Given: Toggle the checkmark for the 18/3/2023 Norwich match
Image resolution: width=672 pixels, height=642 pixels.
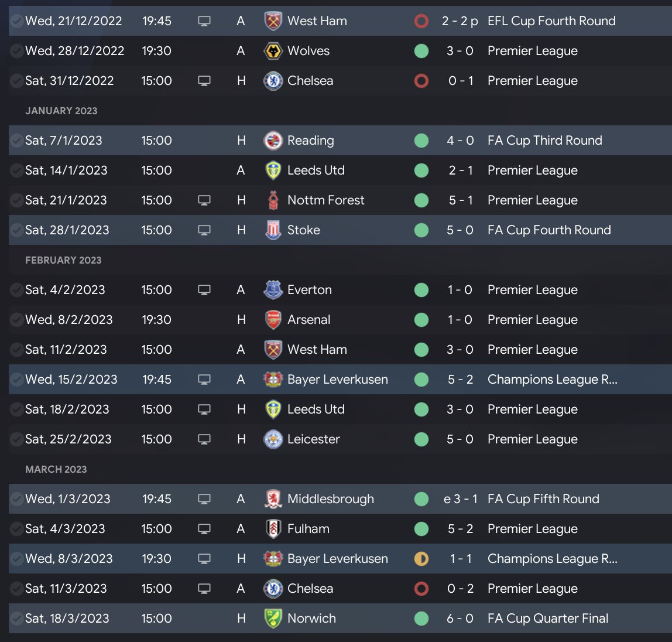Looking at the screenshot, I should [x=17, y=619].
